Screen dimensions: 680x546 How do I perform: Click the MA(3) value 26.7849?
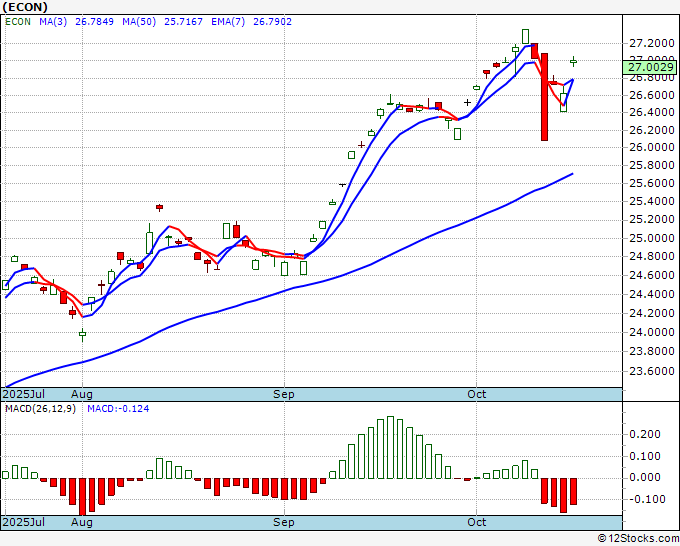click(x=95, y=22)
